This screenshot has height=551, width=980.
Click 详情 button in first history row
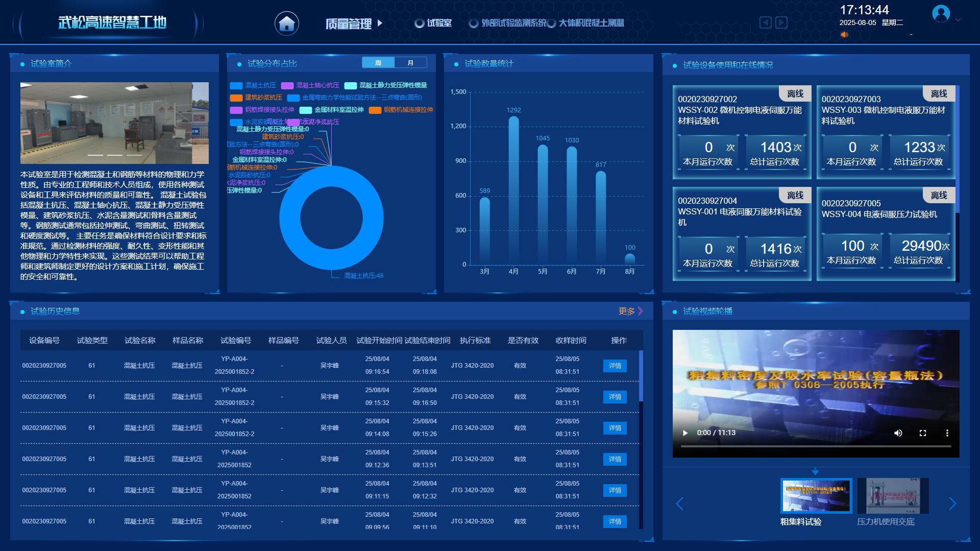pos(615,366)
